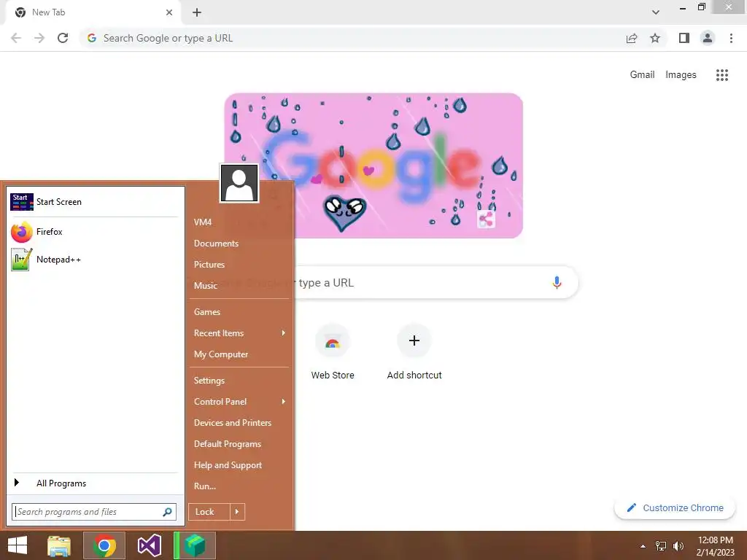
Task: Click the Add shortcut plus icon
Action: tap(414, 341)
